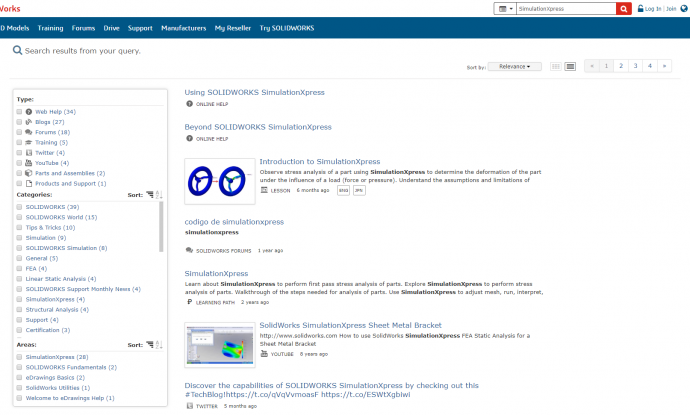
Task: Open Beyond SOLIDWORKS SimulationXpress result
Action: [x=258, y=127]
